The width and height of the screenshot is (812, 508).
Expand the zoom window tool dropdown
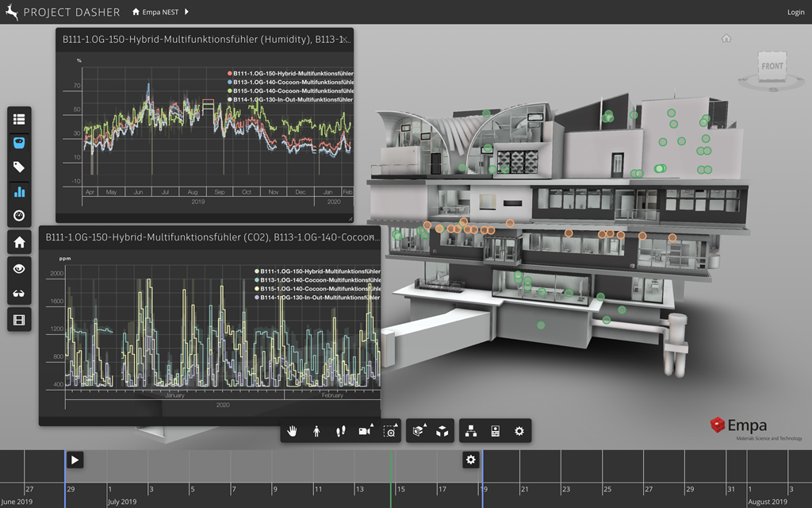pos(390,431)
